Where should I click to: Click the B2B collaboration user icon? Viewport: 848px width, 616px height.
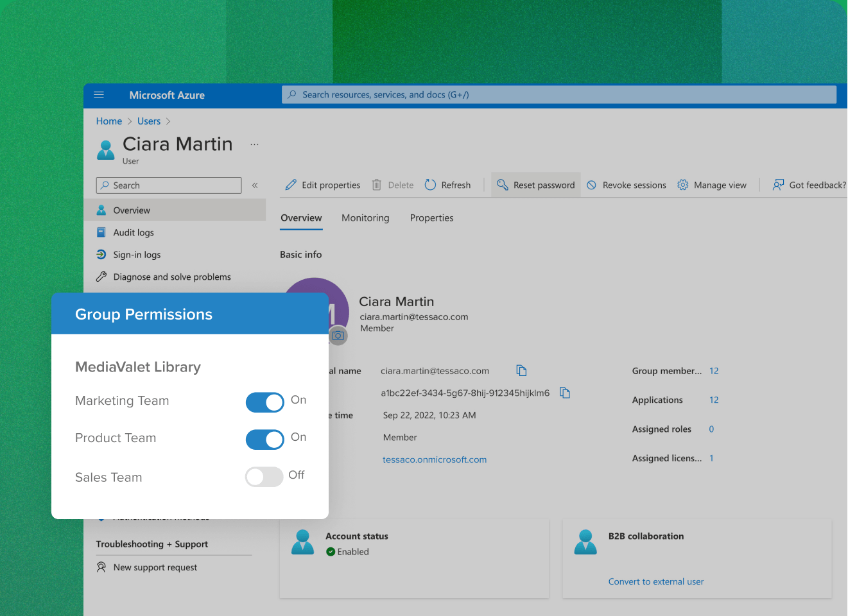click(585, 542)
